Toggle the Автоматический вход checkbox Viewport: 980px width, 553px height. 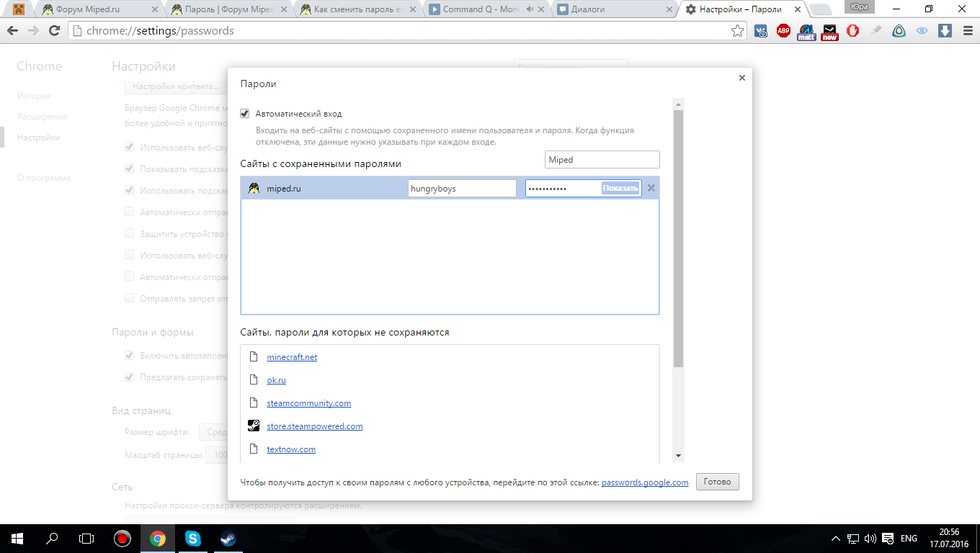(245, 114)
